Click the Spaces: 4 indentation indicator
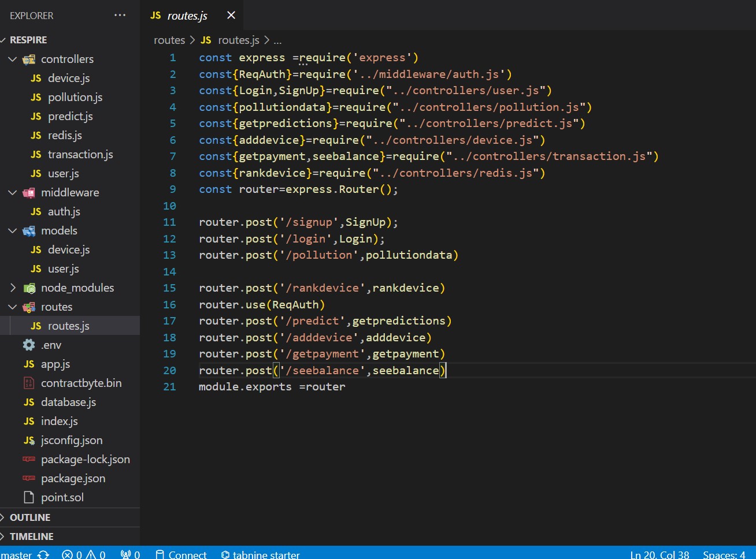Image resolution: width=756 pixels, height=559 pixels. [x=724, y=554]
